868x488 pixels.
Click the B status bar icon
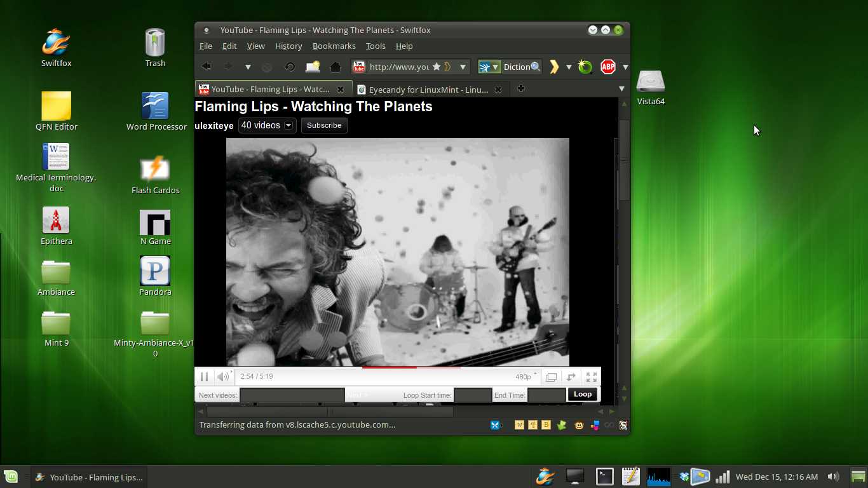[x=546, y=425]
